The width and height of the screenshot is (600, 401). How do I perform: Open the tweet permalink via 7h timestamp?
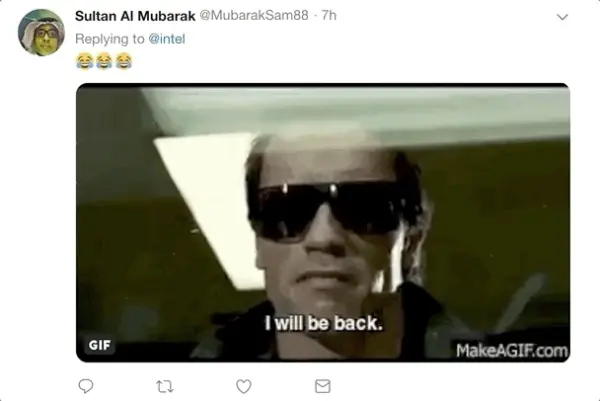[329, 15]
